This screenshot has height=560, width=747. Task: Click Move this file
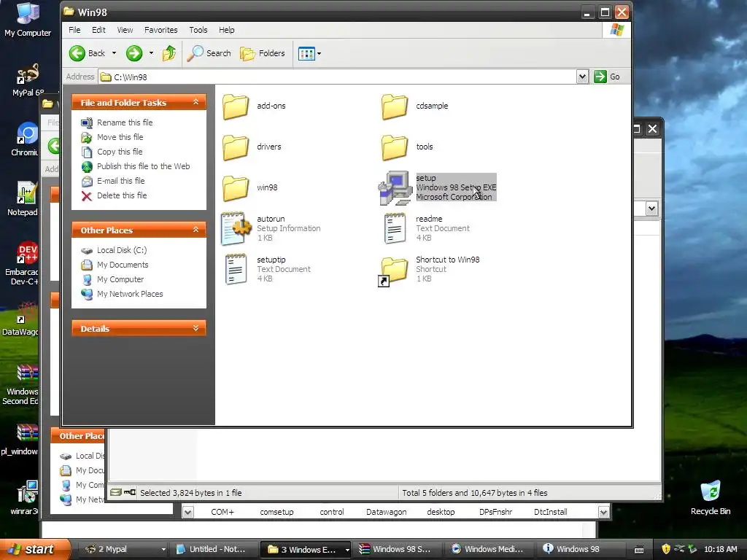point(120,137)
